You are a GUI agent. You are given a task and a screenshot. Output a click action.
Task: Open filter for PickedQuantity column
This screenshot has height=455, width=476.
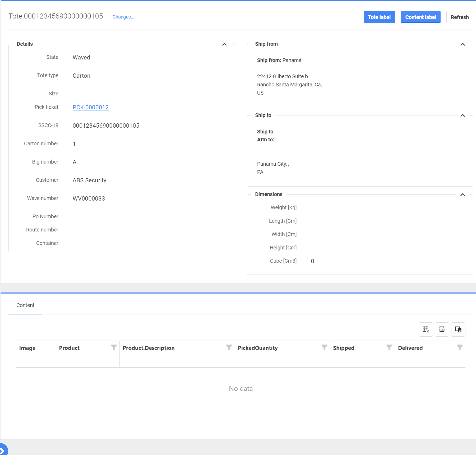324,347
